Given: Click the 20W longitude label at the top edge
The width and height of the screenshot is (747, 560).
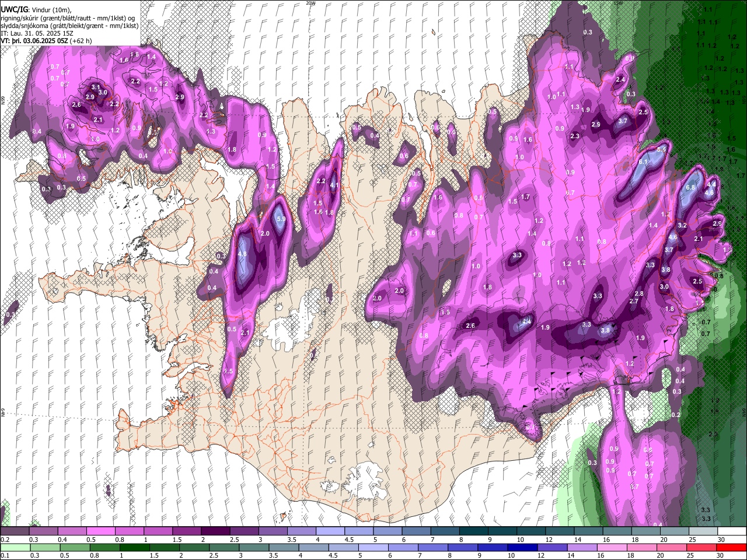Looking at the screenshot, I should (311, 3).
